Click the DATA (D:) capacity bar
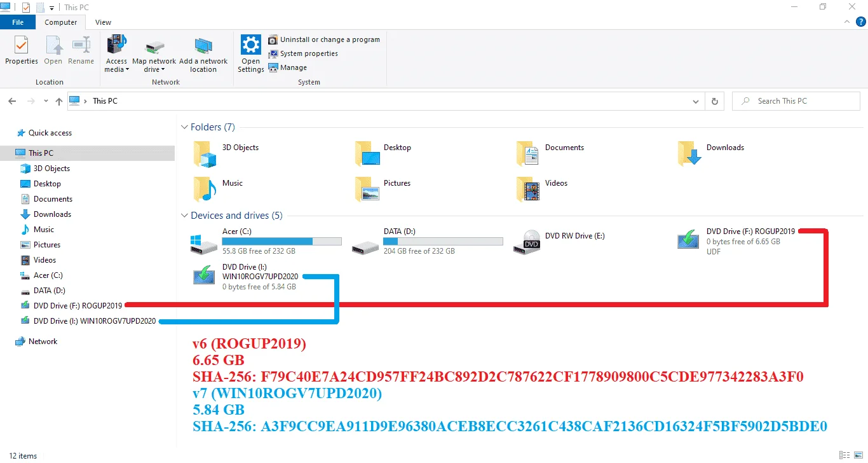Image resolution: width=868 pixels, height=463 pixels. pos(444,242)
